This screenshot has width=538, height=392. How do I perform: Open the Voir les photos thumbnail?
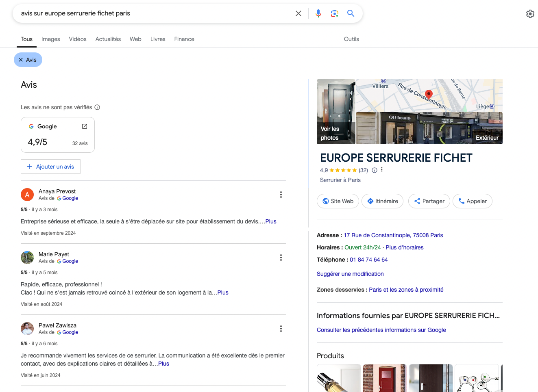click(x=336, y=112)
